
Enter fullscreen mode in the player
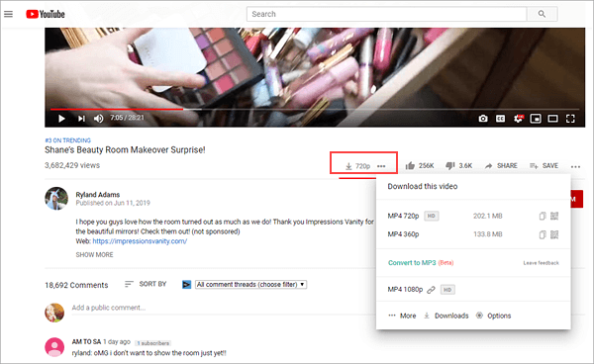tap(570, 119)
